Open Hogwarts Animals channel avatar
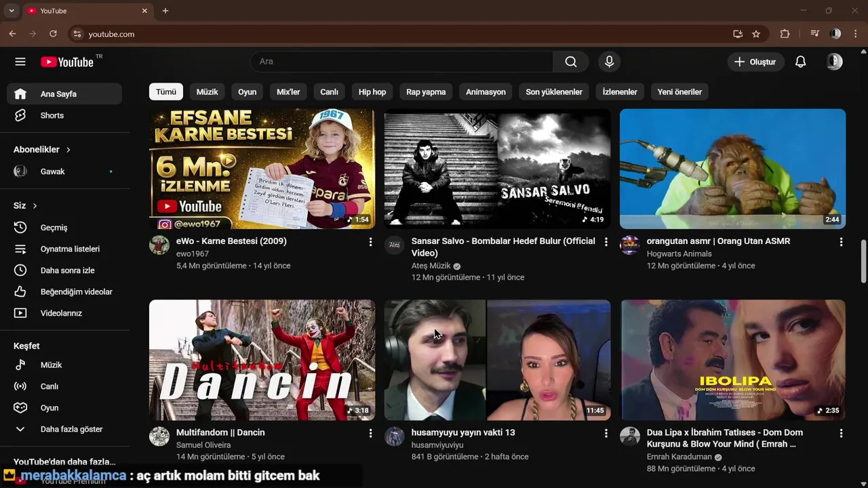The image size is (868, 488). click(630, 245)
